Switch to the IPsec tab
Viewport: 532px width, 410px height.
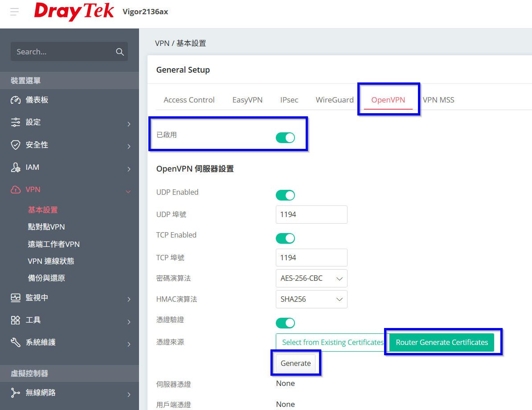click(289, 100)
